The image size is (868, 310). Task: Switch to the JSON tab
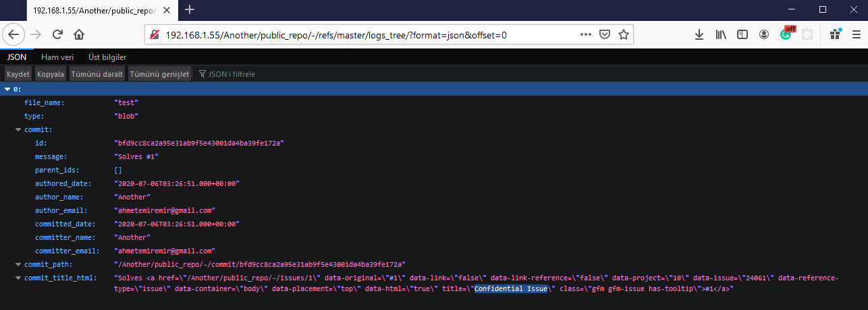coord(17,57)
